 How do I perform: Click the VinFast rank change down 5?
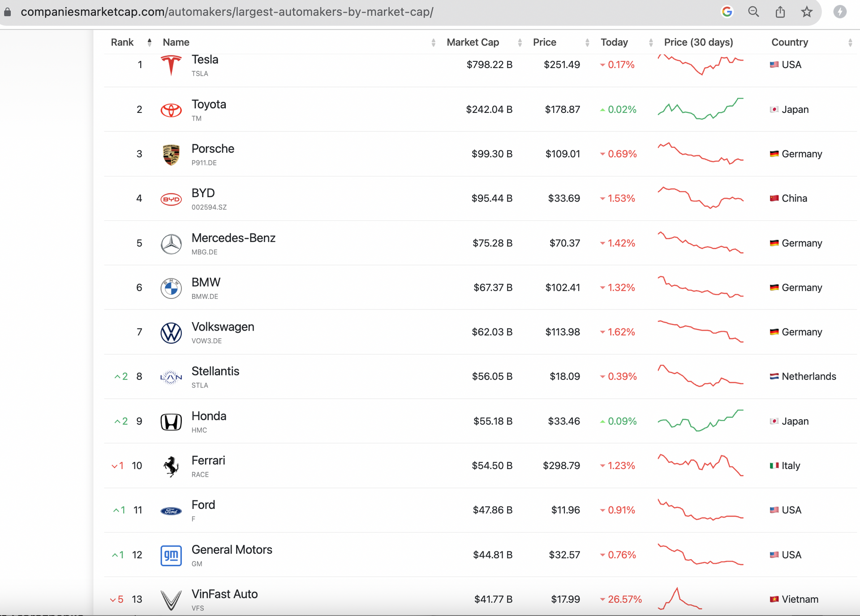pos(117,599)
